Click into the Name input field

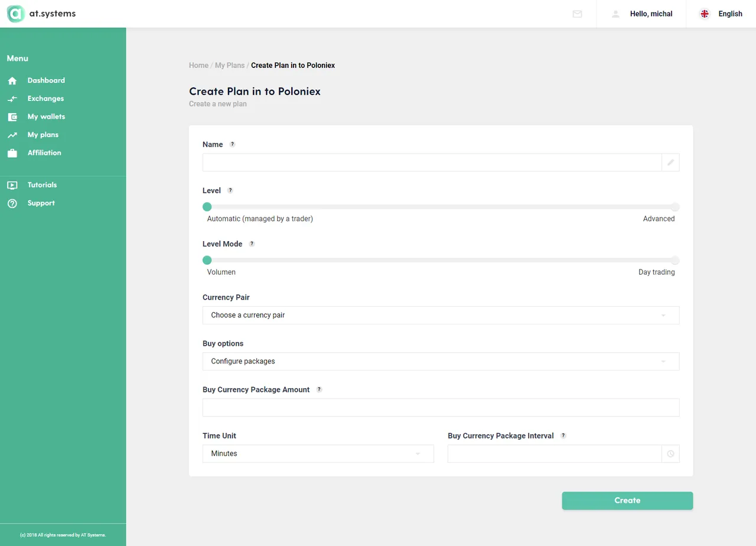pos(432,162)
